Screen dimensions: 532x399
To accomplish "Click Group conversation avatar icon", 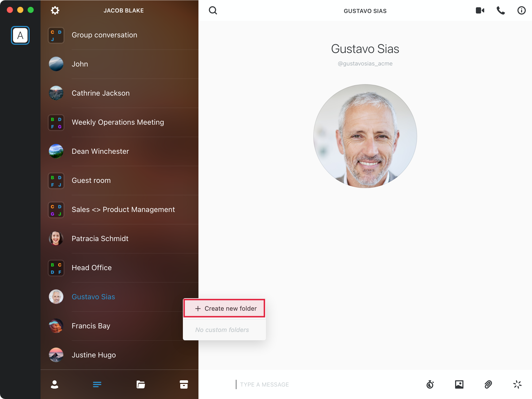I will point(56,35).
